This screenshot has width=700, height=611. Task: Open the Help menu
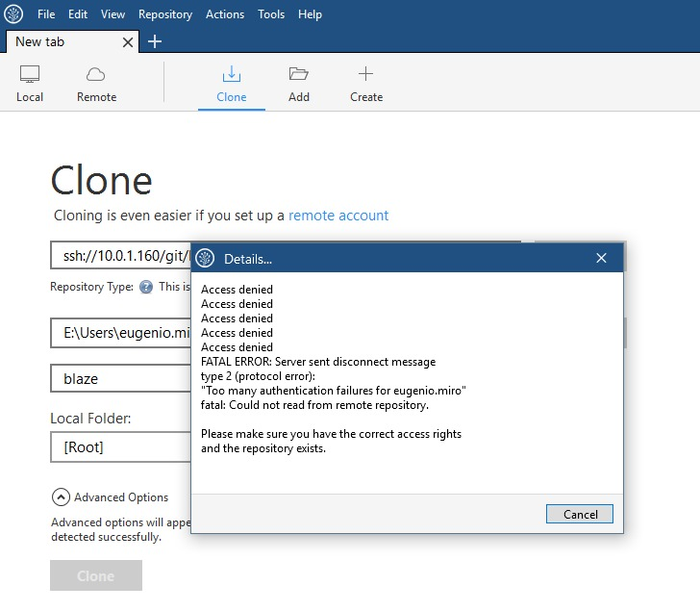click(310, 14)
